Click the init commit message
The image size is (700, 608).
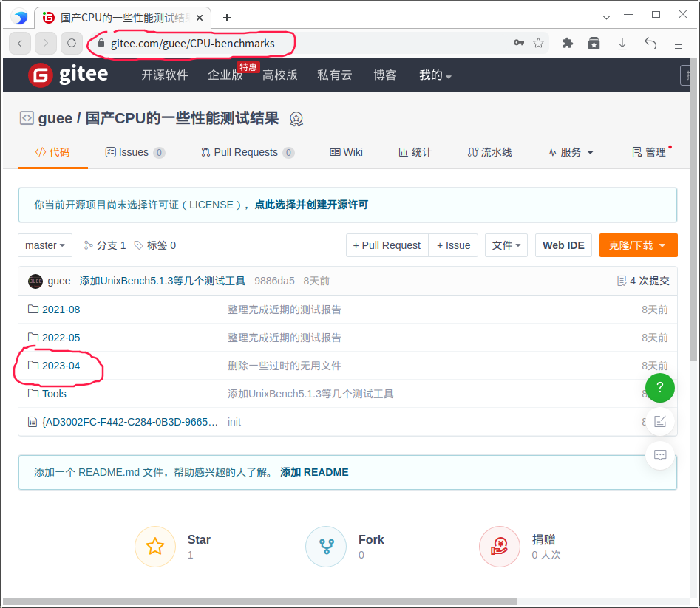234,422
